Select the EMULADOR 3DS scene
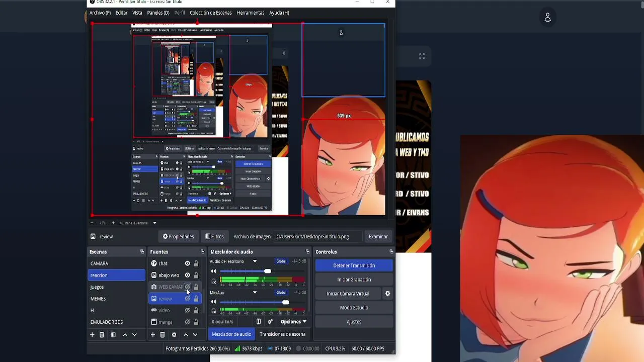644x362 pixels. [x=117, y=322]
